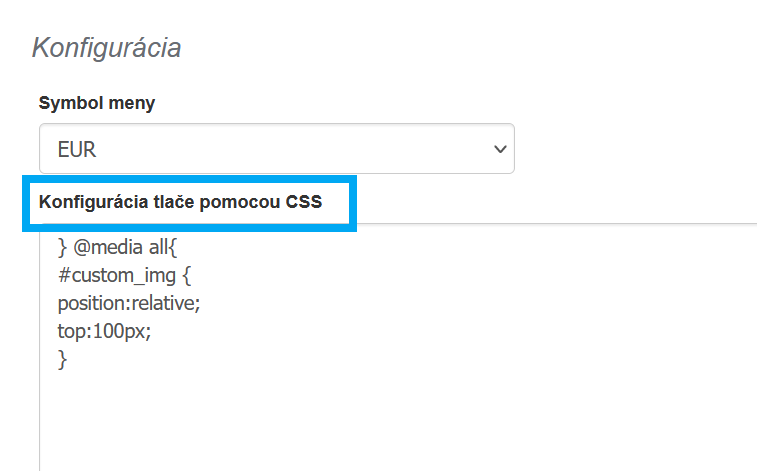Click the Symbol meny field label
Viewport: 757px width, 471px height.
[x=97, y=103]
